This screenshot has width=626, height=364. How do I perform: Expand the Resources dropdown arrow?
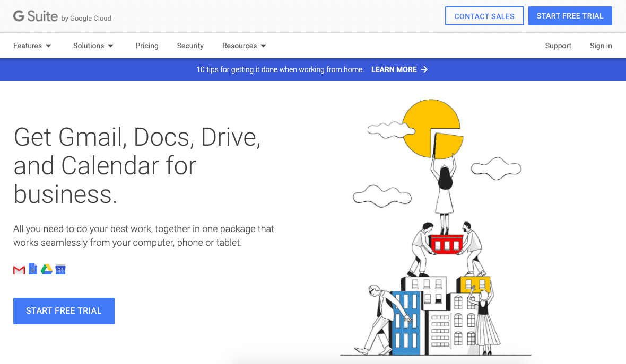tap(264, 46)
